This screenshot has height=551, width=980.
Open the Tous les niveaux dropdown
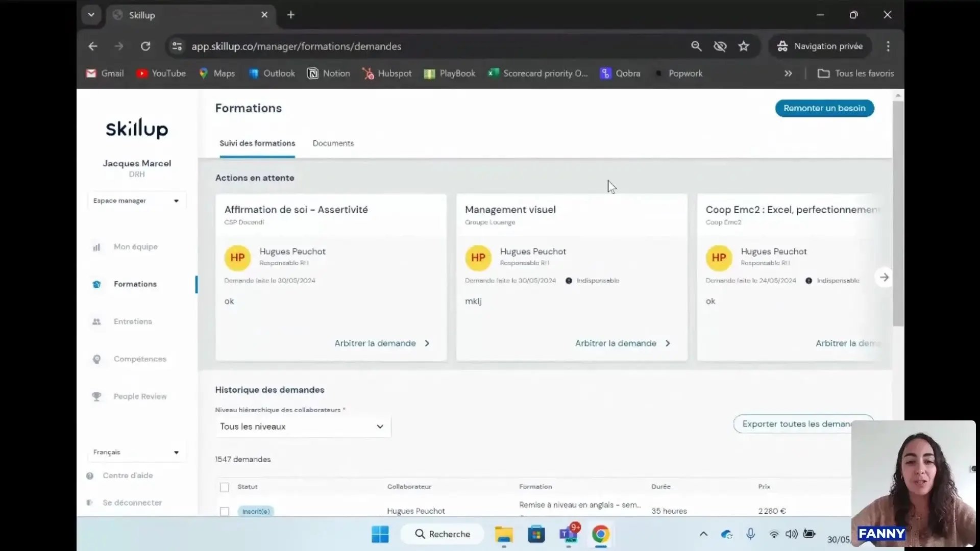click(303, 427)
